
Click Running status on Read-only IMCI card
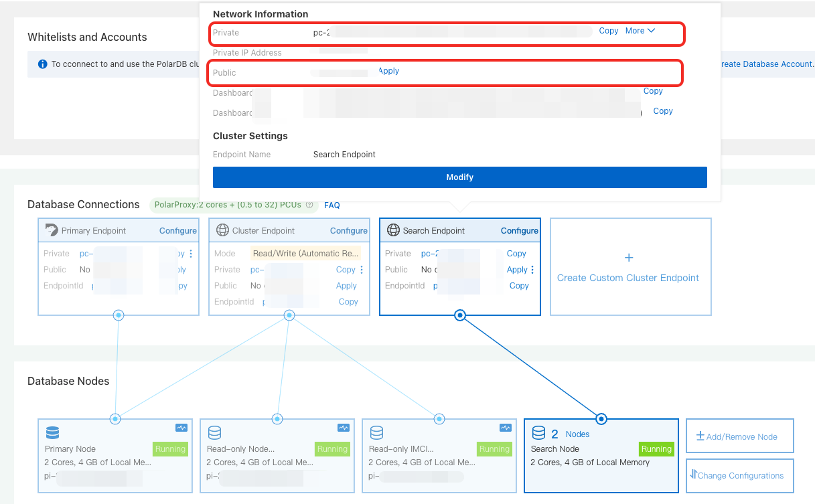click(x=494, y=449)
